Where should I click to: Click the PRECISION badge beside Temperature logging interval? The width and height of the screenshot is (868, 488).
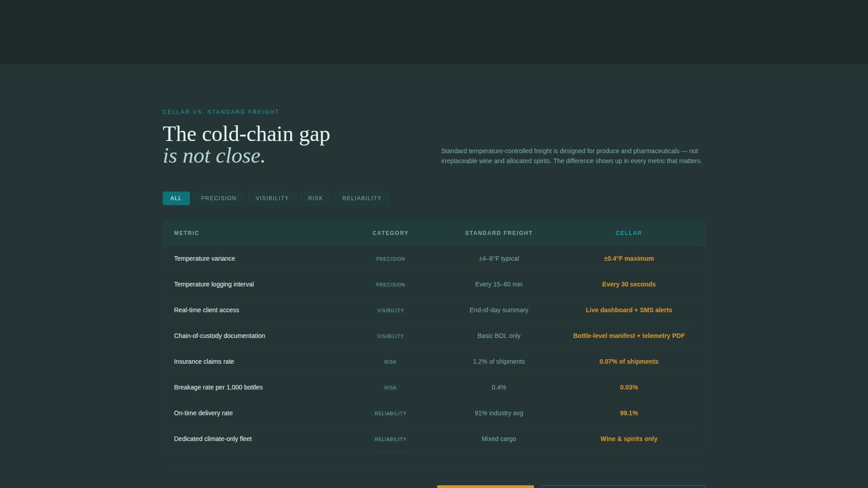click(390, 285)
